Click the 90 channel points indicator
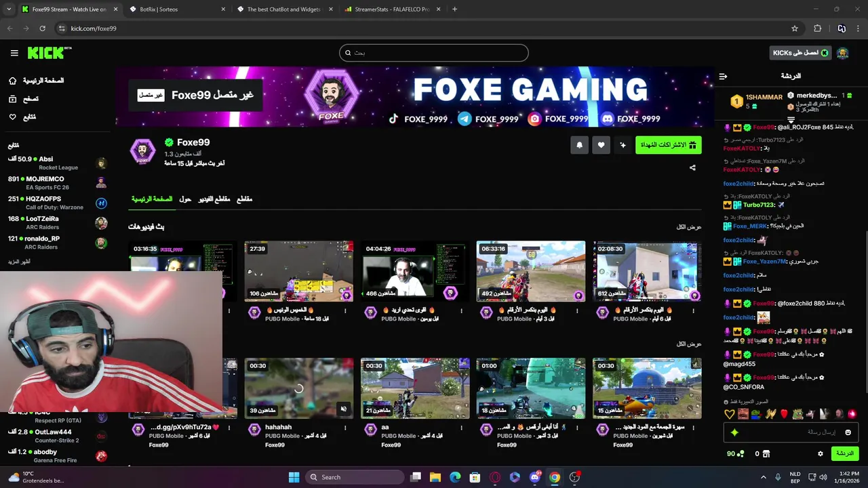This screenshot has height=488, width=868. click(x=736, y=453)
